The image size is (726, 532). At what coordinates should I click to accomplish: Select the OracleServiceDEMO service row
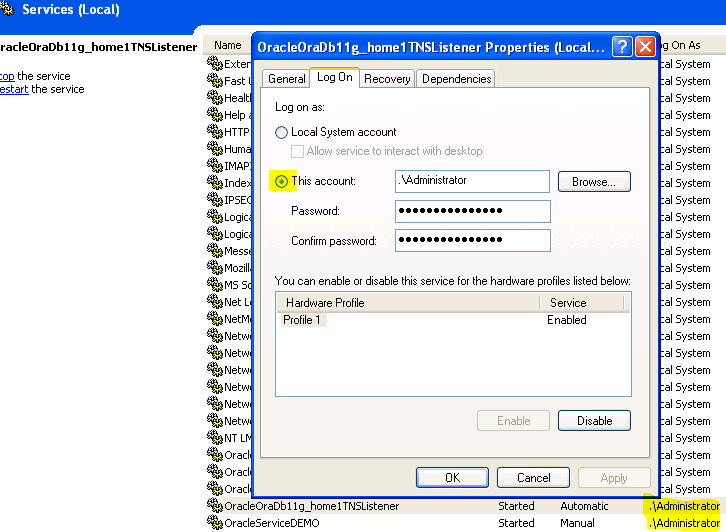(x=465, y=523)
